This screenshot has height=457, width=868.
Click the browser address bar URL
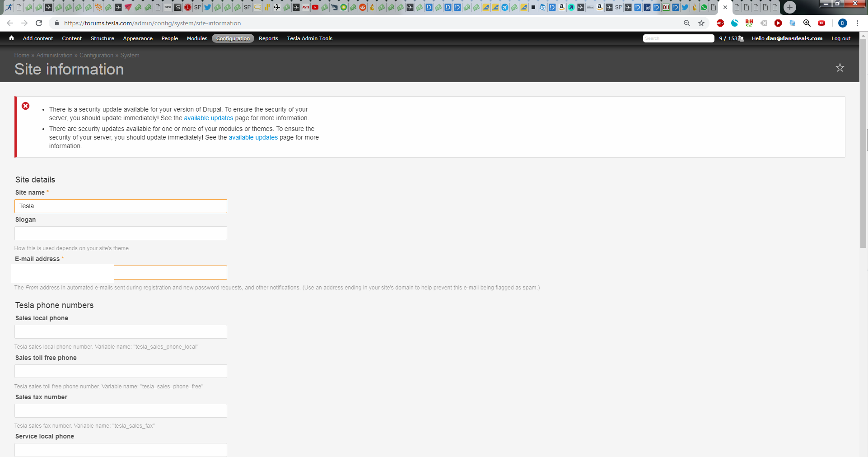tap(152, 23)
